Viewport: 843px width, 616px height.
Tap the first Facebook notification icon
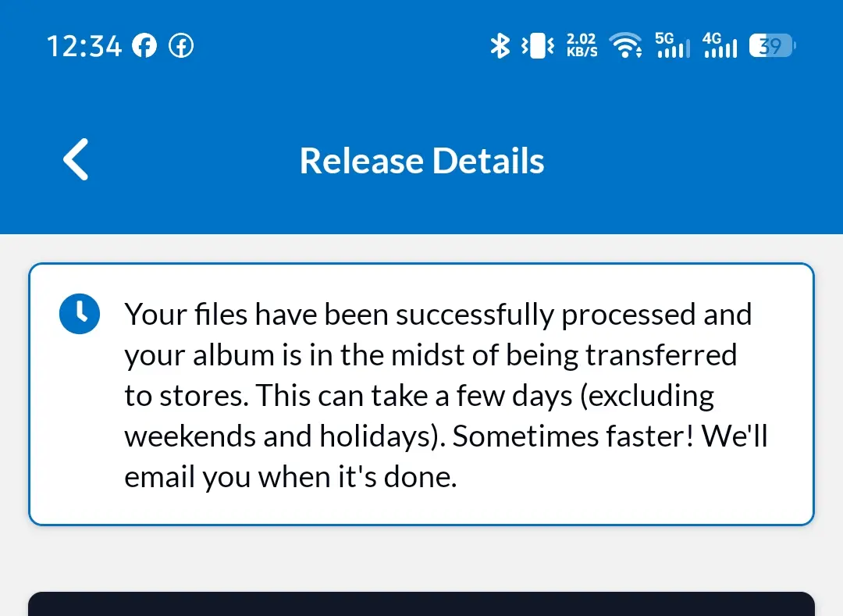pos(144,46)
